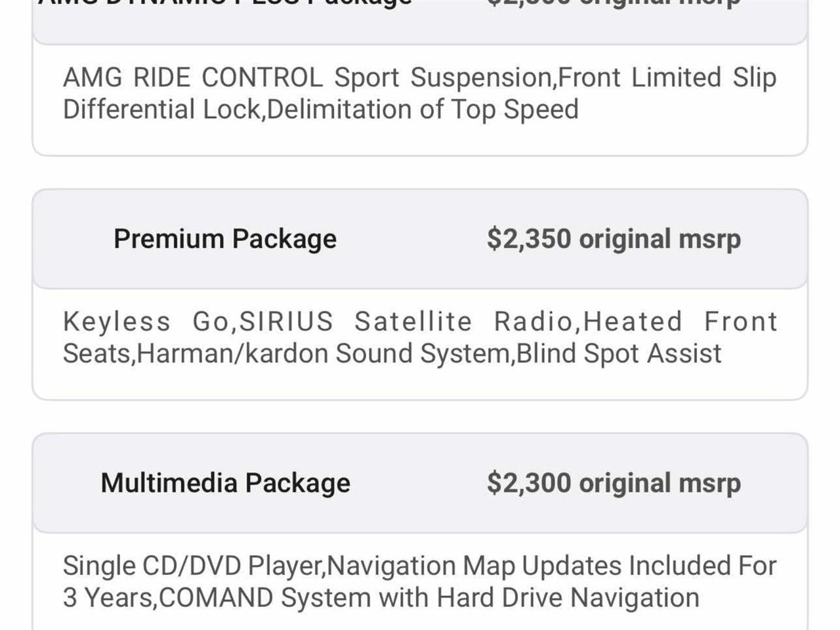Tap the Premium Package title
Viewport: 840px width, 630px height.
click(225, 239)
